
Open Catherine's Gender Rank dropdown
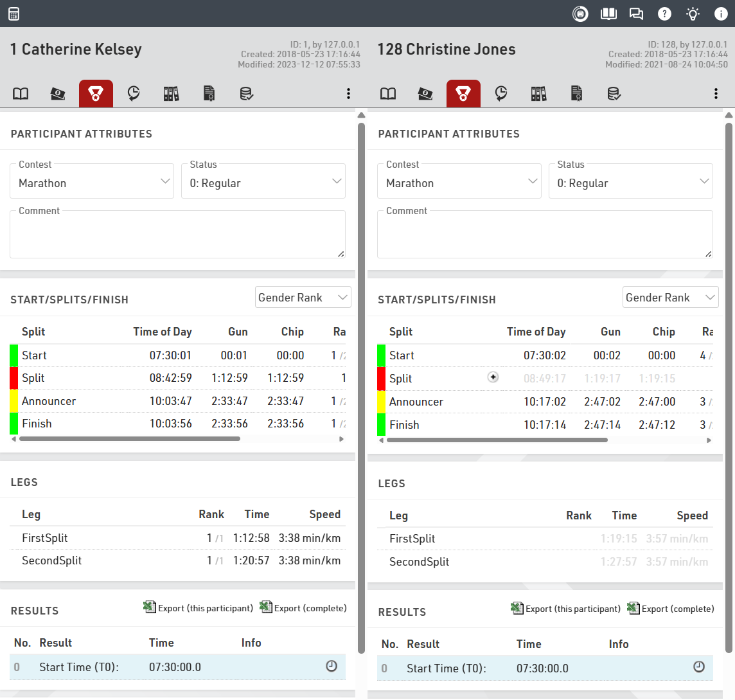303,298
